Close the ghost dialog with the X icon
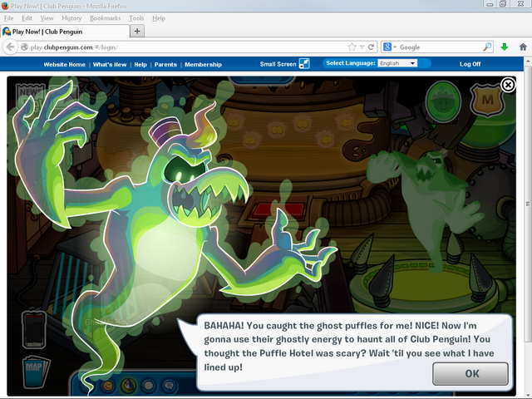 508,85
